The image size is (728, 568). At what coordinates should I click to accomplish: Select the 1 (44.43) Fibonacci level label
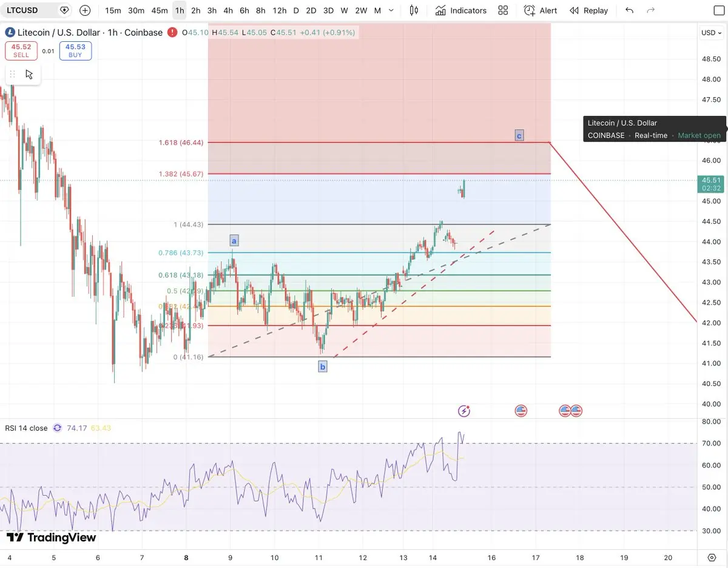[189, 225]
